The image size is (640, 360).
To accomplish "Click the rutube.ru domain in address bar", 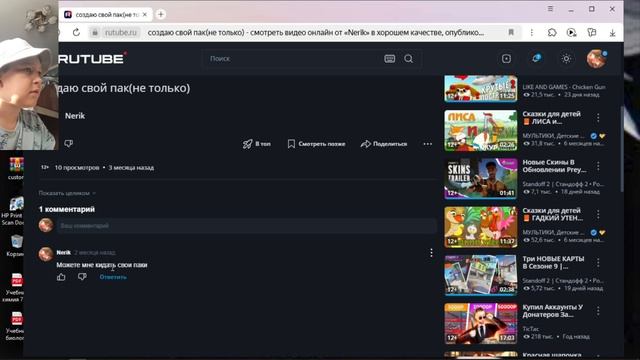I will tap(120, 32).
